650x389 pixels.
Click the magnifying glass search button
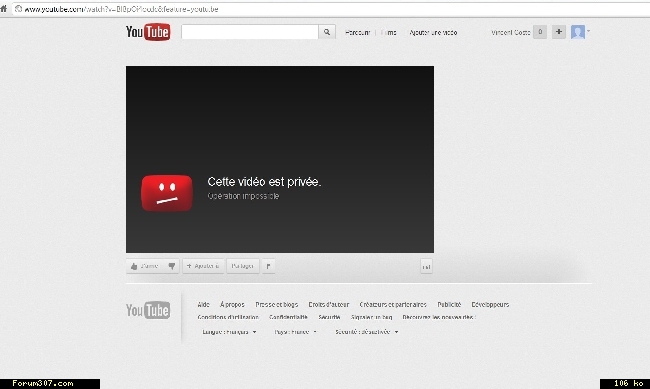[x=327, y=32]
